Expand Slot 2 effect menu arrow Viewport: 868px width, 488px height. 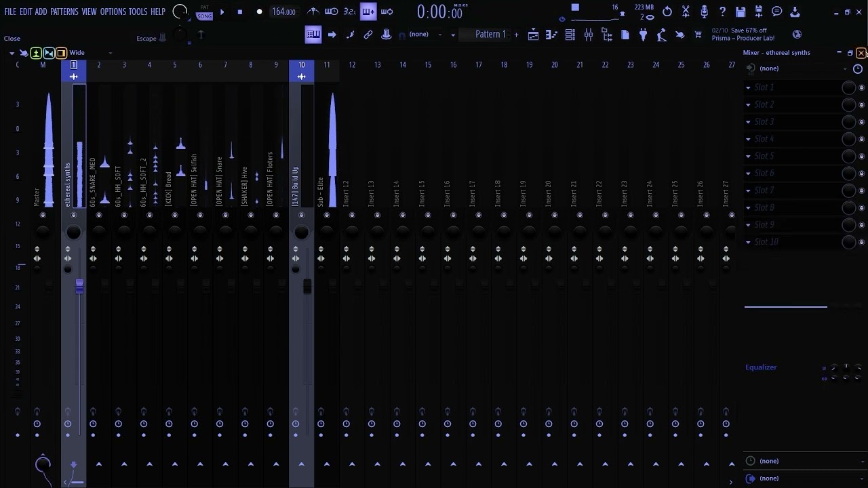(x=749, y=104)
